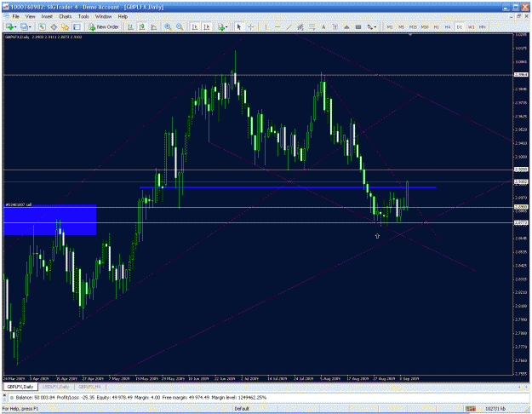Toggle Chart Shift from right border
Viewport: 532px width, 414px height.
[x=206, y=26]
